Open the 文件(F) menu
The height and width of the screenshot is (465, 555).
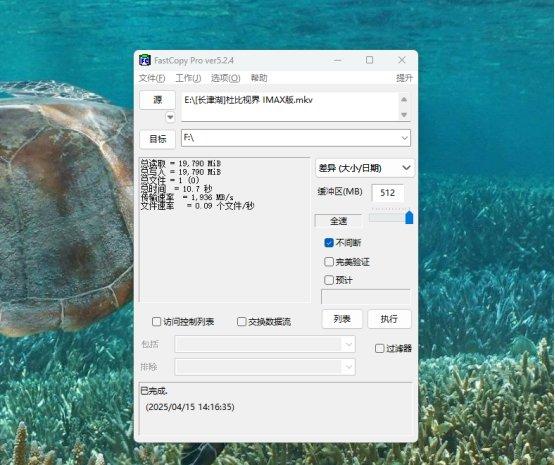(x=152, y=78)
